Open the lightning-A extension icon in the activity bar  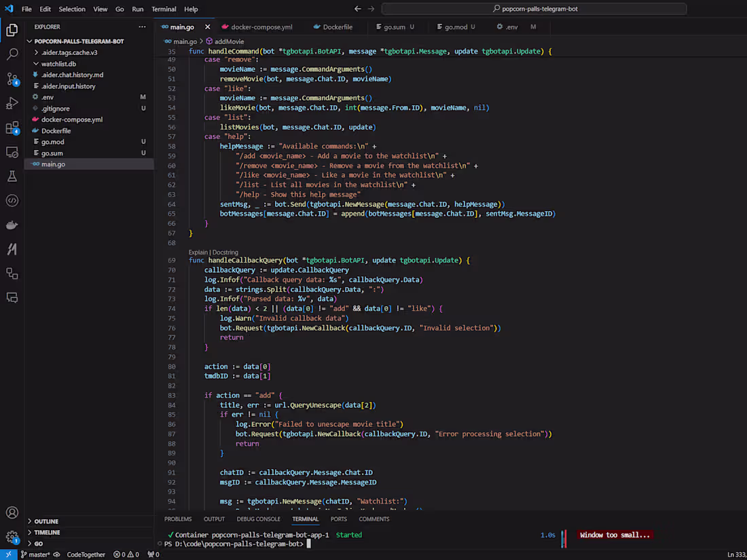12,249
